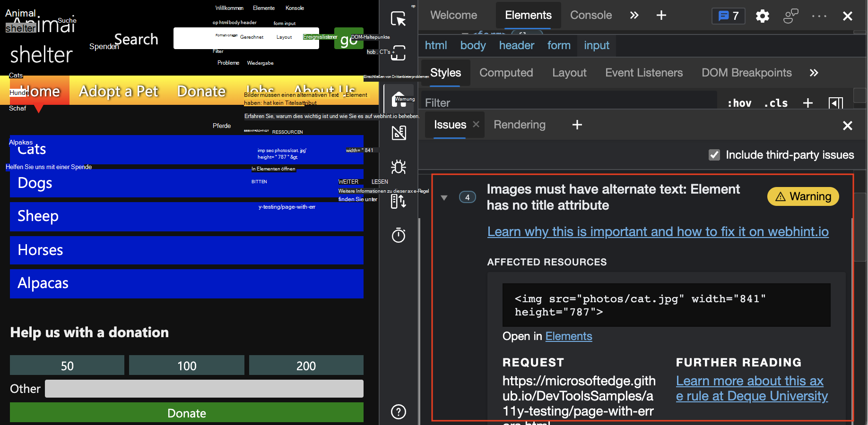Open DevTools help question mark icon

pos(399,412)
